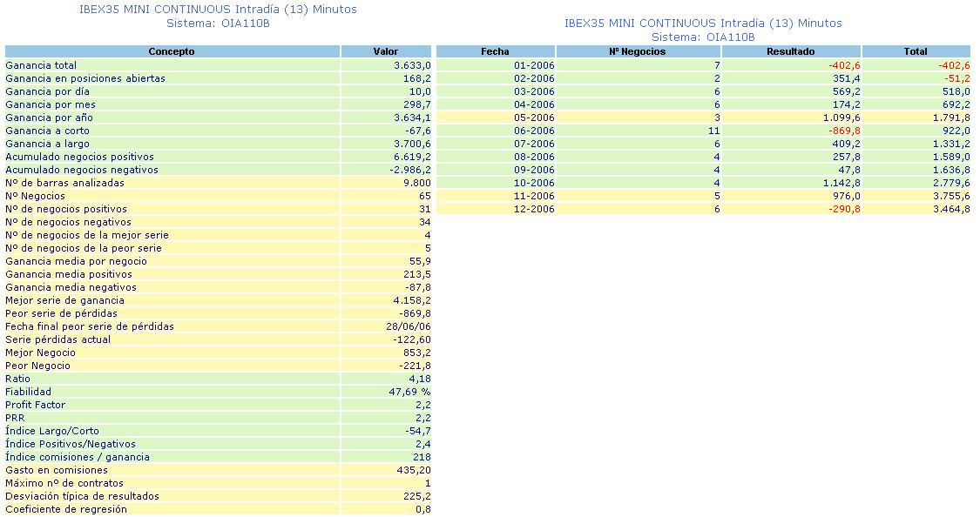Click the Gasto en comisiones value 435,20
This screenshot has height=517, width=980.
click(413, 470)
